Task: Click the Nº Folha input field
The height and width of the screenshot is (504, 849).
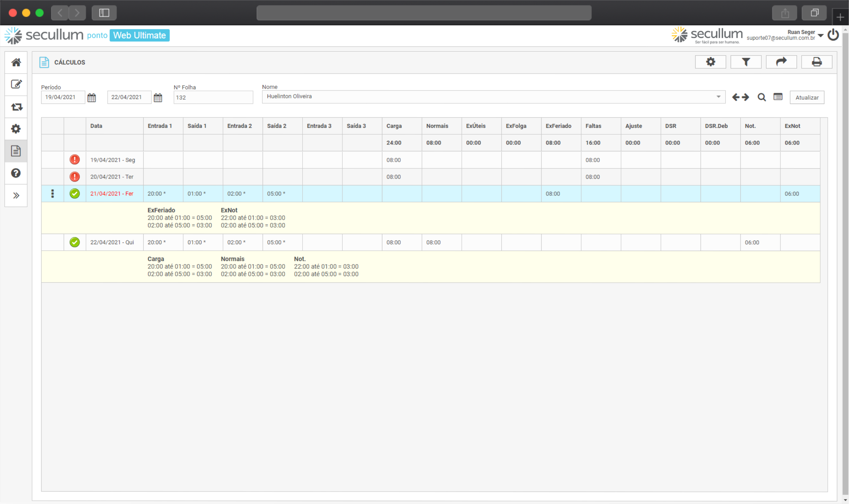Action: pyautogui.click(x=213, y=97)
